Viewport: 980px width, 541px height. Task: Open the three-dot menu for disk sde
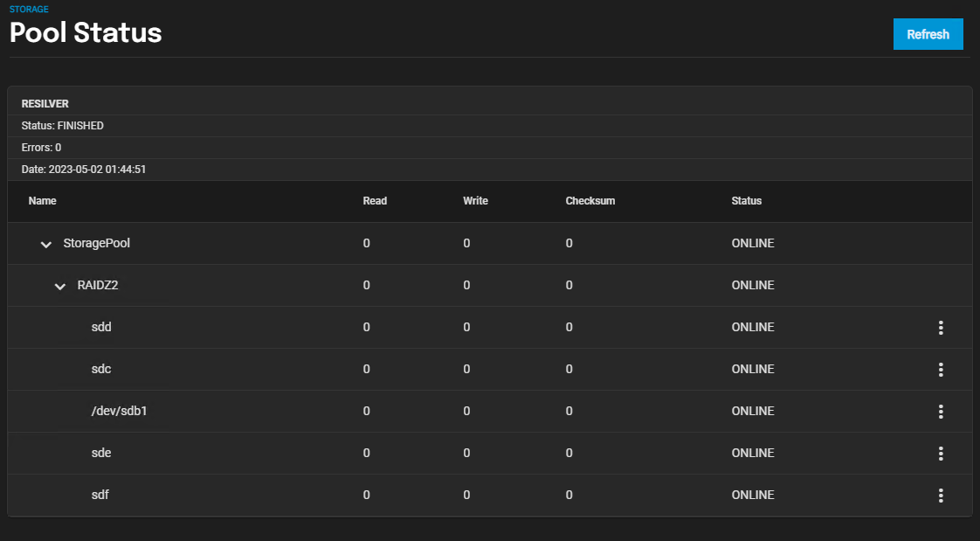click(x=941, y=453)
